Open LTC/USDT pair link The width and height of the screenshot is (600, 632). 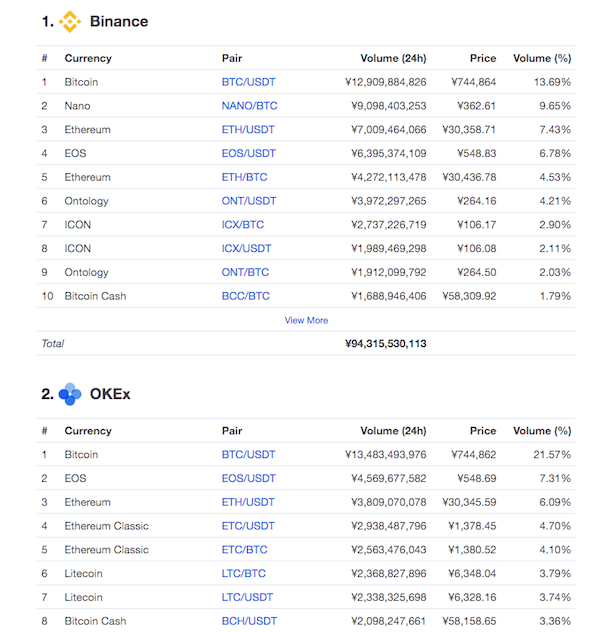[247, 597]
